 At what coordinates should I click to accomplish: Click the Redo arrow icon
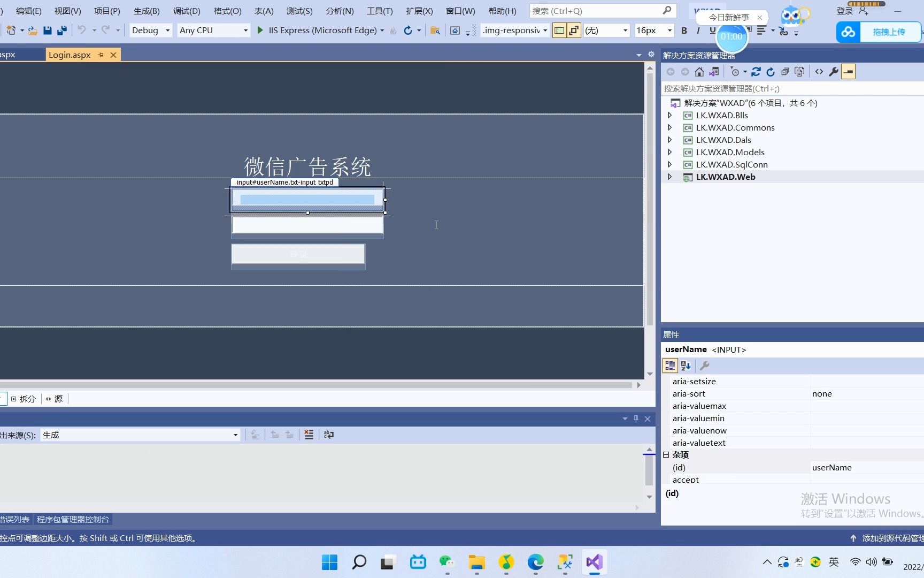pos(106,30)
